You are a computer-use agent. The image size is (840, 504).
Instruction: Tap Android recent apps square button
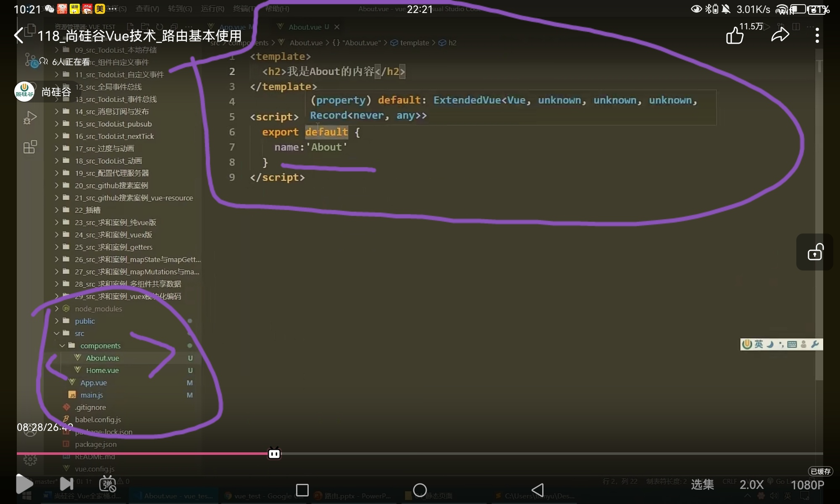(302, 490)
